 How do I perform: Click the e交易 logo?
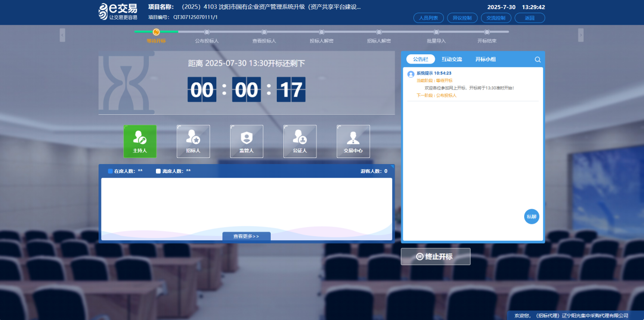(118, 12)
